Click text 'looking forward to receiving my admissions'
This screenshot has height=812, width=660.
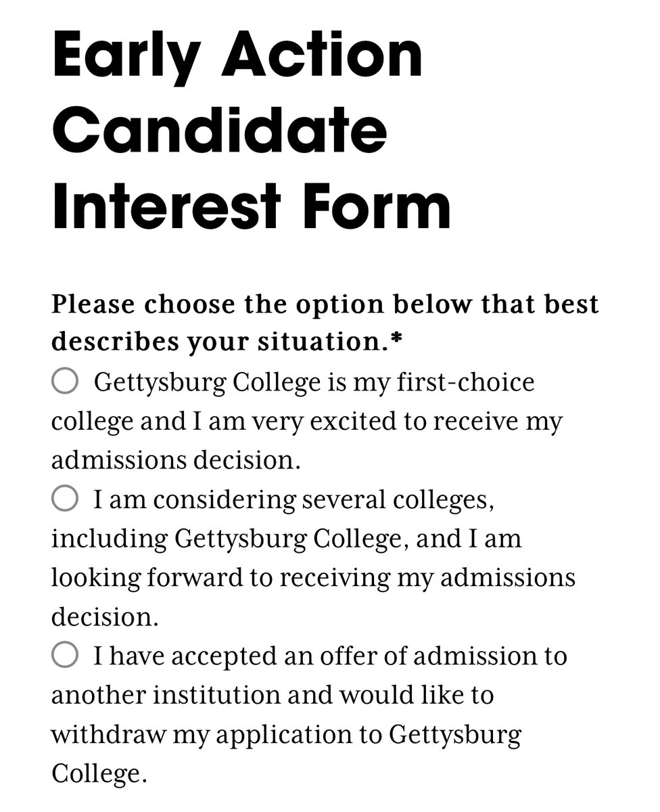click(x=313, y=579)
